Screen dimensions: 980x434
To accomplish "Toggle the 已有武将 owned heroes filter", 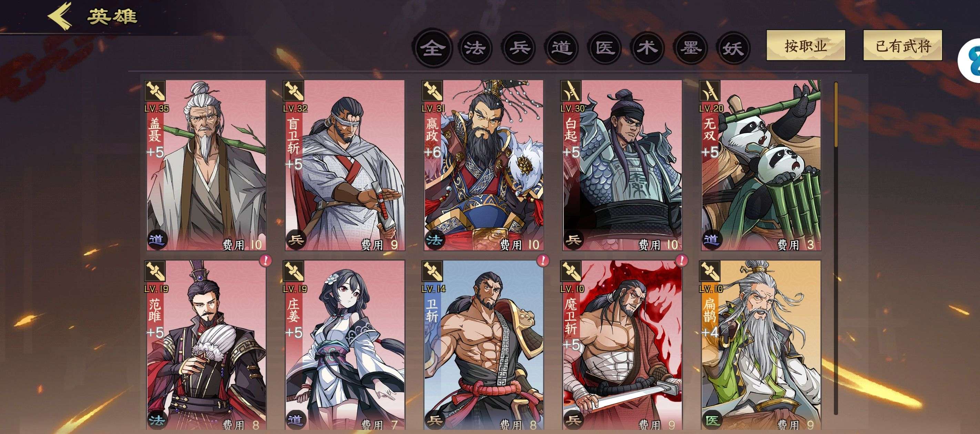I will (x=902, y=45).
